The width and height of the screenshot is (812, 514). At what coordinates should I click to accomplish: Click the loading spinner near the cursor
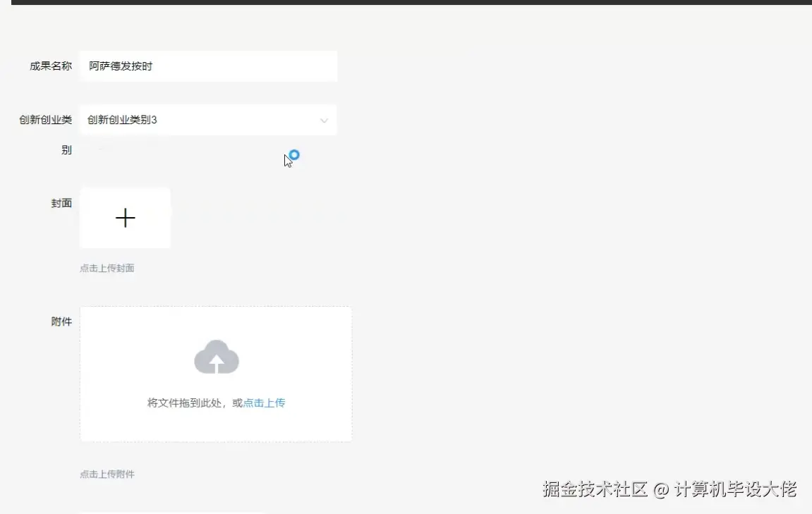[x=293, y=156]
